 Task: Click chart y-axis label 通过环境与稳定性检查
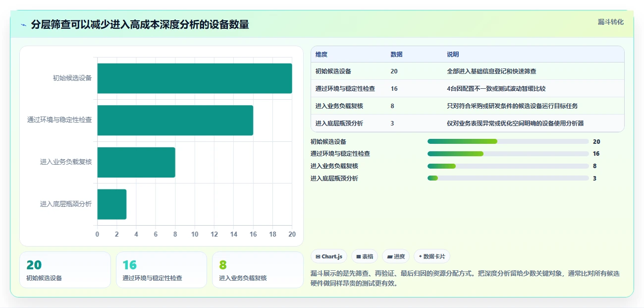point(59,120)
